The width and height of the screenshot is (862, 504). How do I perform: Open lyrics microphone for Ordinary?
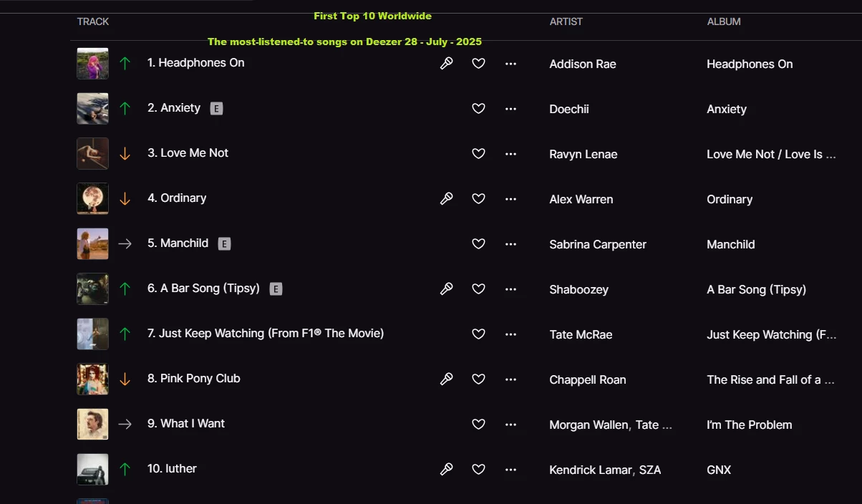(x=446, y=199)
